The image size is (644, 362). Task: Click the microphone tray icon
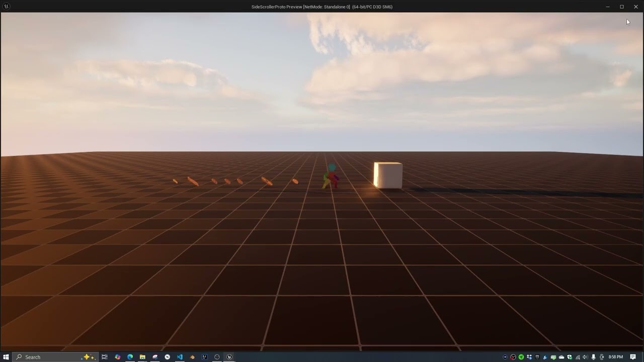593,357
